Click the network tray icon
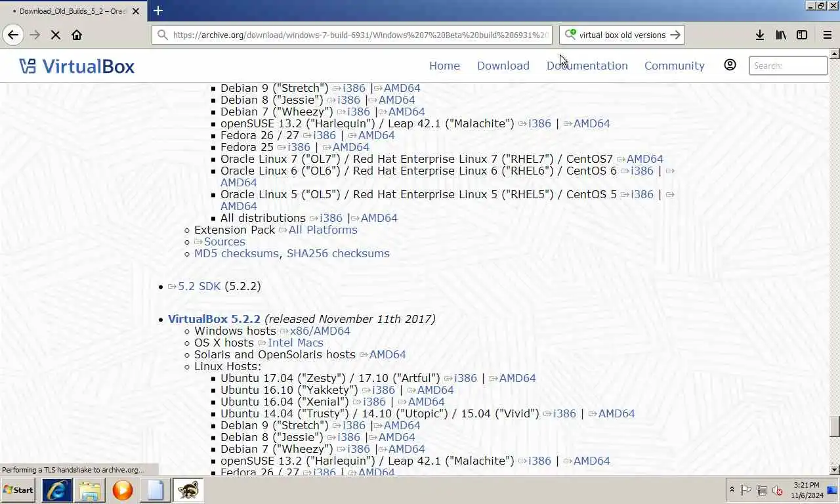Viewport: 840px width, 504px height. pyautogui.click(x=762, y=490)
